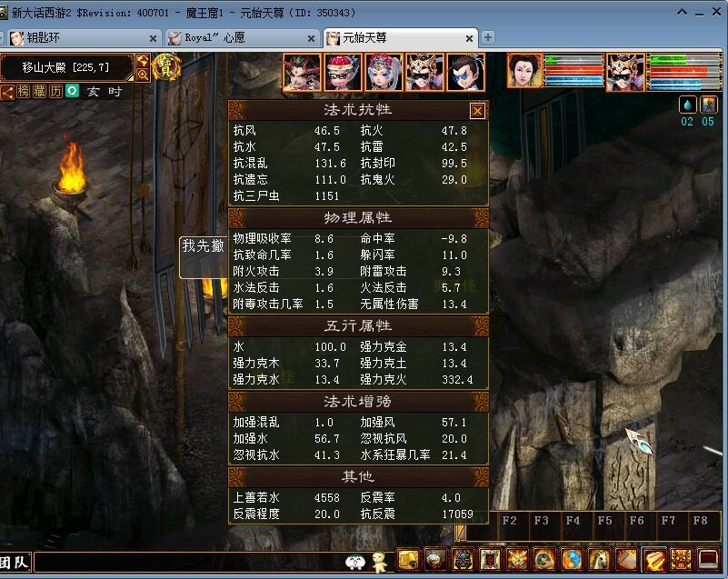Screen dimensions: 728x579
Task: Click the small doll figure icon
Action: tap(380, 562)
